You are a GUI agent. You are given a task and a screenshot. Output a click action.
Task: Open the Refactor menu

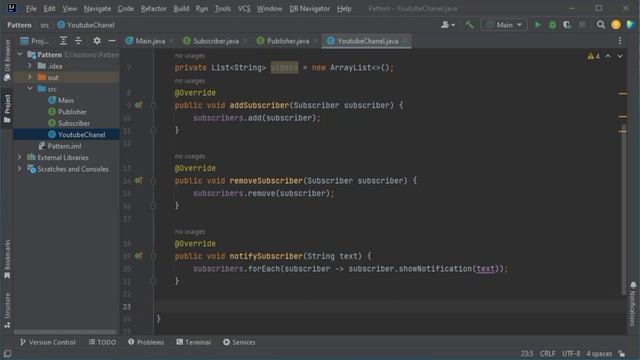coord(153,8)
